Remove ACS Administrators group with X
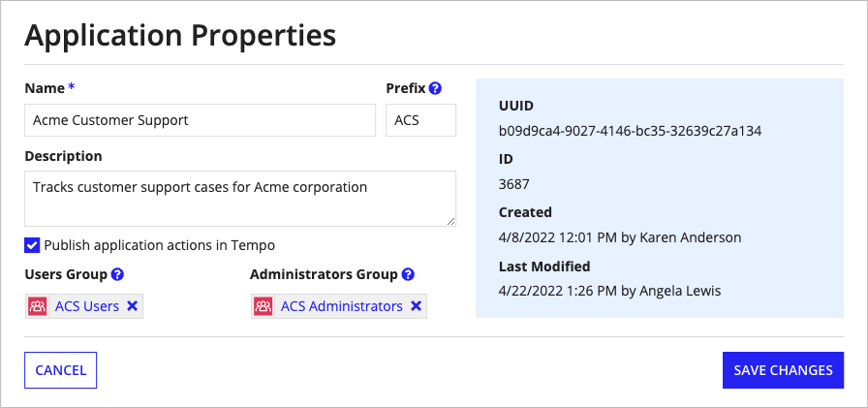This screenshot has width=868, height=408. [x=417, y=306]
